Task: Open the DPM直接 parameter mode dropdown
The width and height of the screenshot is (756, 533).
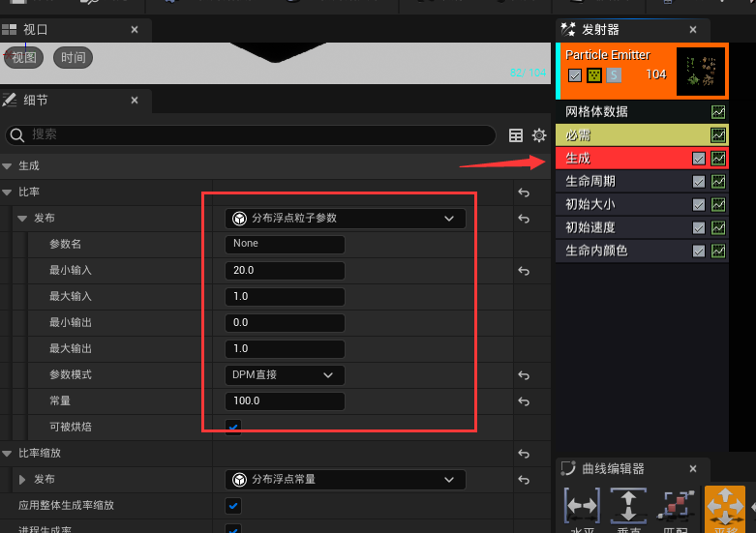Action: pos(285,375)
